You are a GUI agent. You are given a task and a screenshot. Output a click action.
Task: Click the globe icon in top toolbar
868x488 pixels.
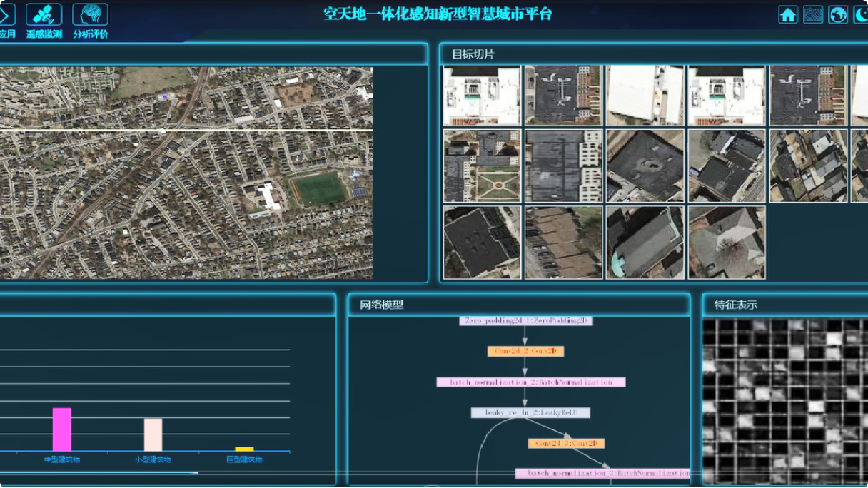[837, 14]
